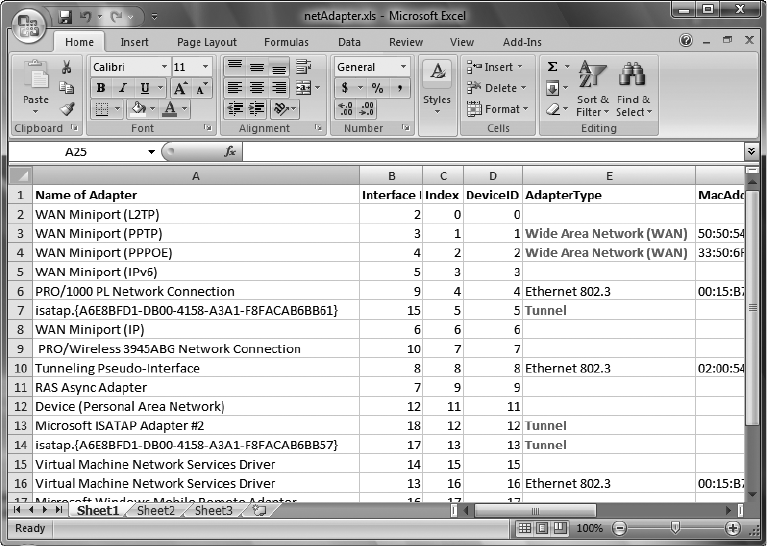Apply cell Borders icon
This screenshot has width=767, height=546.
pyautogui.click(x=102, y=109)
